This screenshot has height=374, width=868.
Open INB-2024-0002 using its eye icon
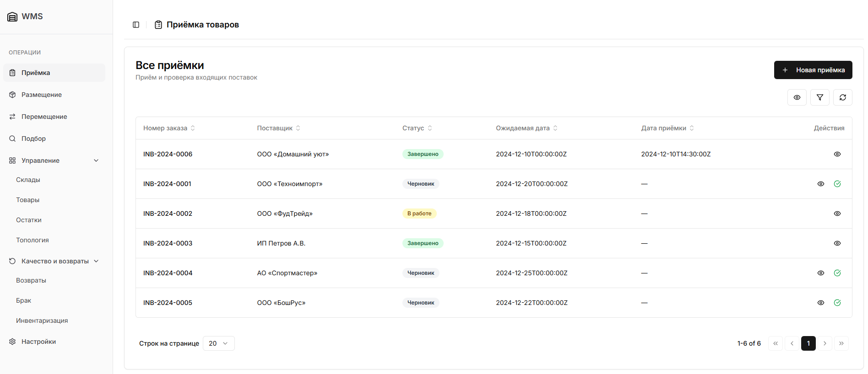click(x=837, y=214)
